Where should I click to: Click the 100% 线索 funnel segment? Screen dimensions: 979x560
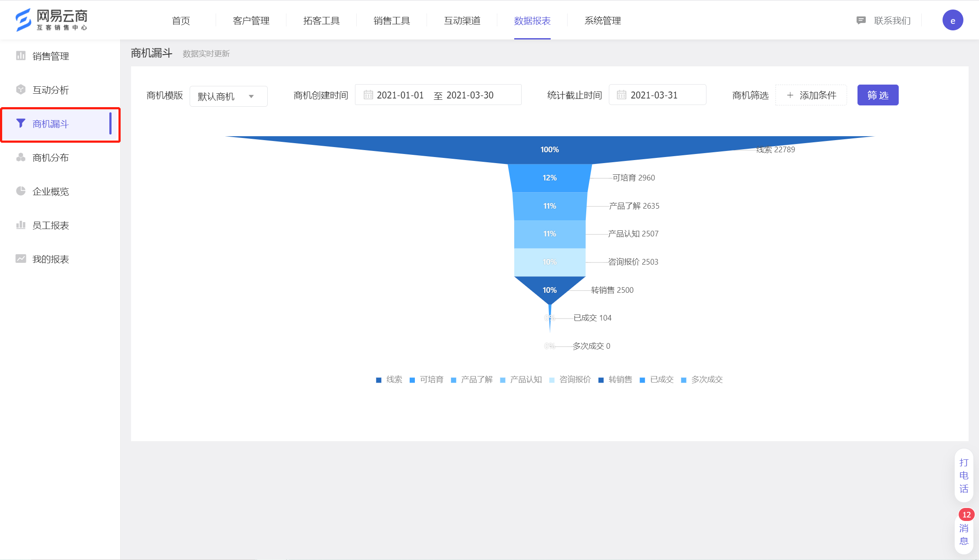pos(549,150)
